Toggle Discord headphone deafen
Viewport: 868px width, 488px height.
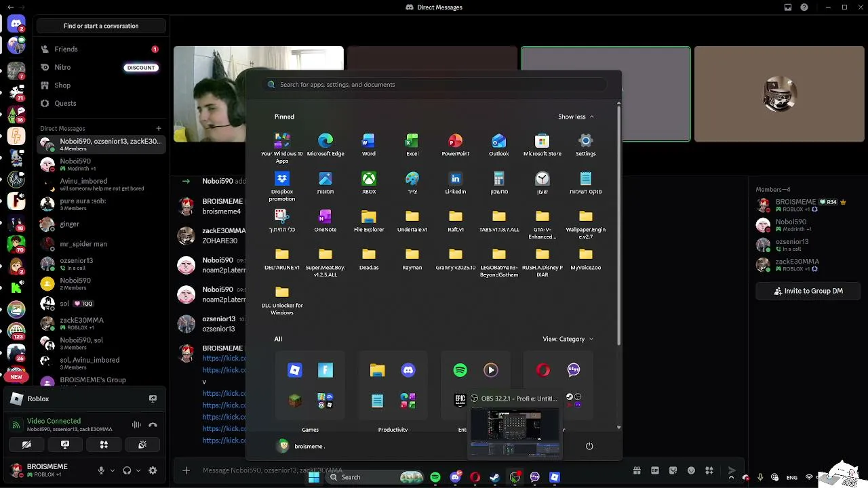(x=127, y=470)
